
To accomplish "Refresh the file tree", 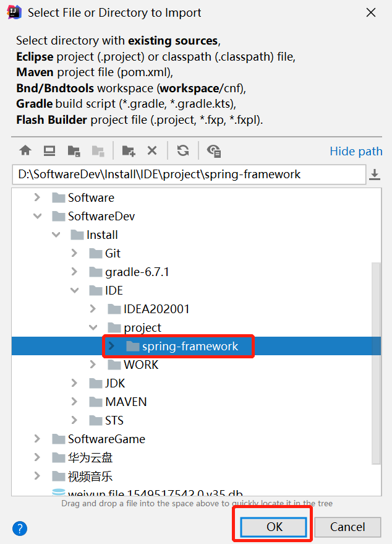I will point(183,150).
